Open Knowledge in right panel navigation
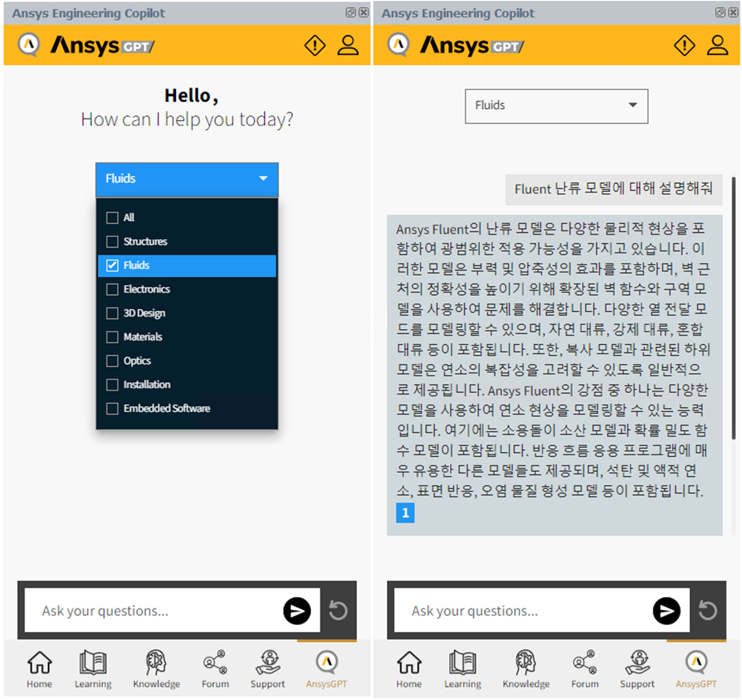The width and height of the screenshot is (742, 700). (526, 668)
